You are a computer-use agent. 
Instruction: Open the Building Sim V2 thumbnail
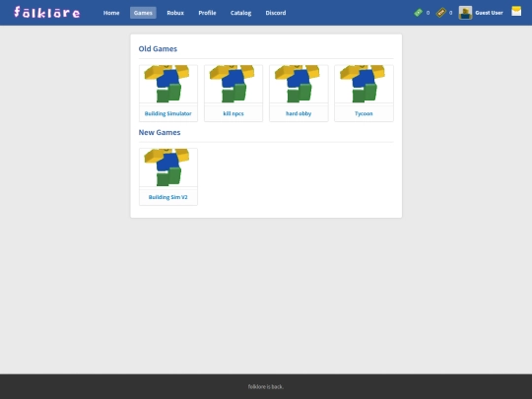(168, 167)
